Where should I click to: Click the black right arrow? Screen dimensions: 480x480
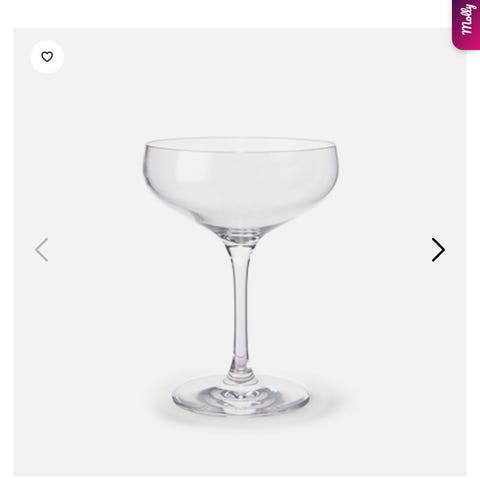tap(438, 250)
